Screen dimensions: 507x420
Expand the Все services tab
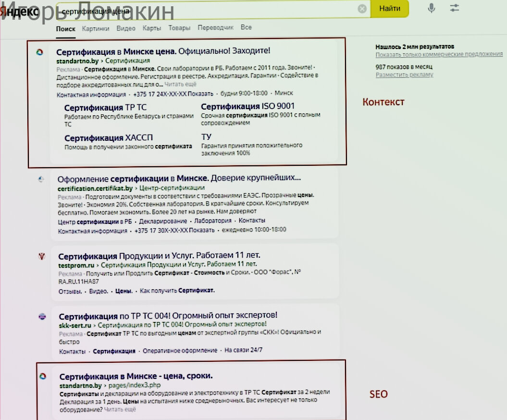(246, 27)
